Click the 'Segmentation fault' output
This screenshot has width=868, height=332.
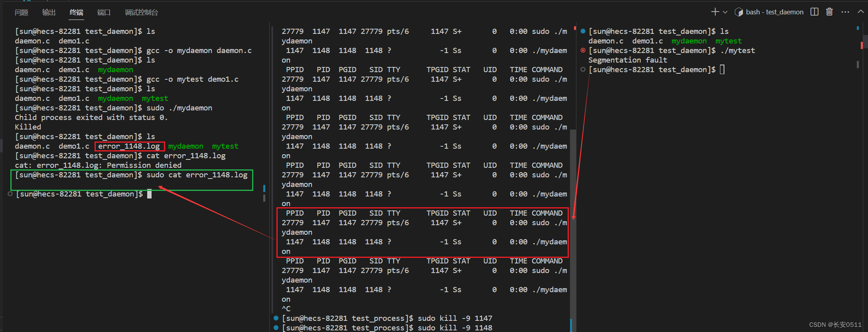click(628, 60)
